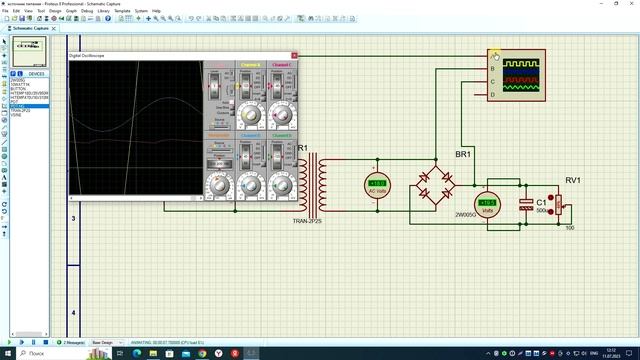Toggle the trigger Auto button
Screen dimensions: 640x360
click(x=231, y=102)
